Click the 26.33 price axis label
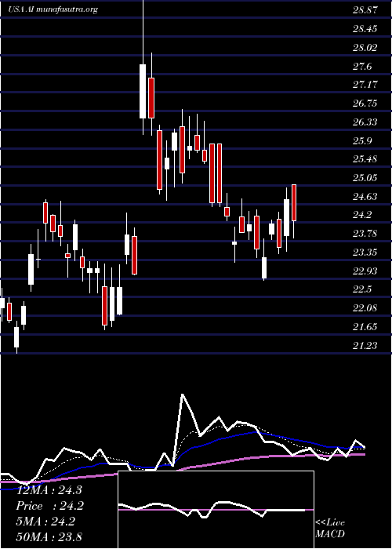This screenshot has height=549, width=392. [x=365, y=122]
